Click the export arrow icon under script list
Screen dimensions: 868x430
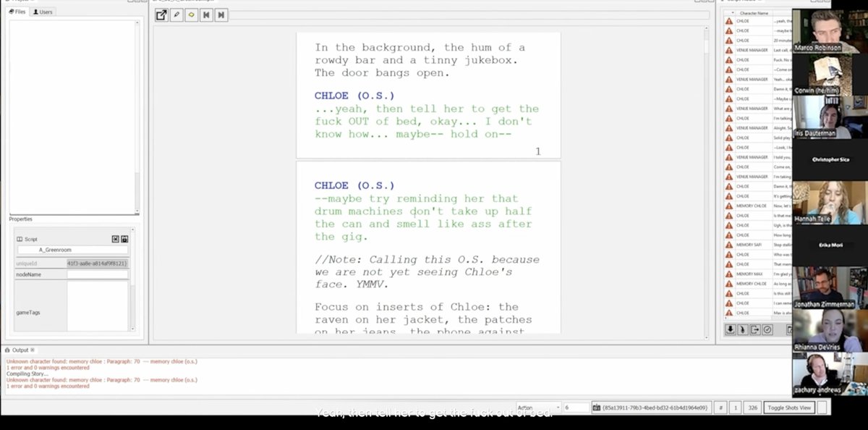[755, 329]
